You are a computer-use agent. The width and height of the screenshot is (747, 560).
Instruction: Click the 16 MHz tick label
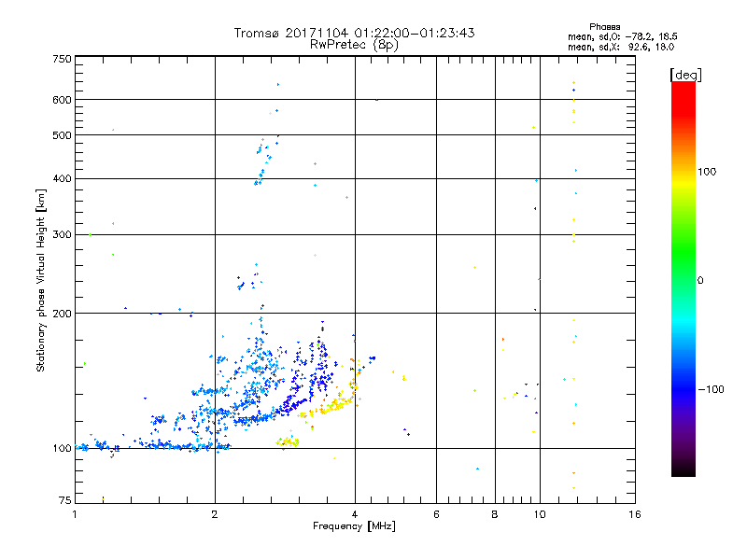[635, 514]
